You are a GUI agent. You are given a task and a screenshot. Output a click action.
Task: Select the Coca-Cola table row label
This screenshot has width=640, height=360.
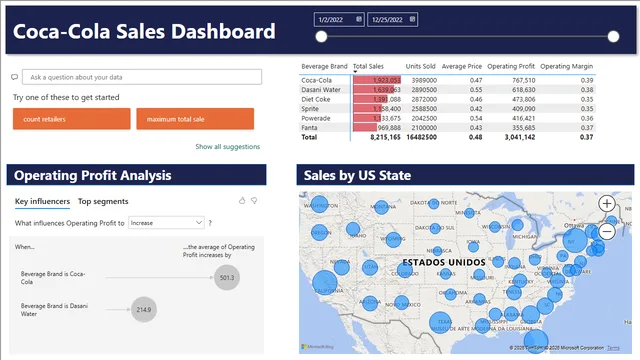316,80
